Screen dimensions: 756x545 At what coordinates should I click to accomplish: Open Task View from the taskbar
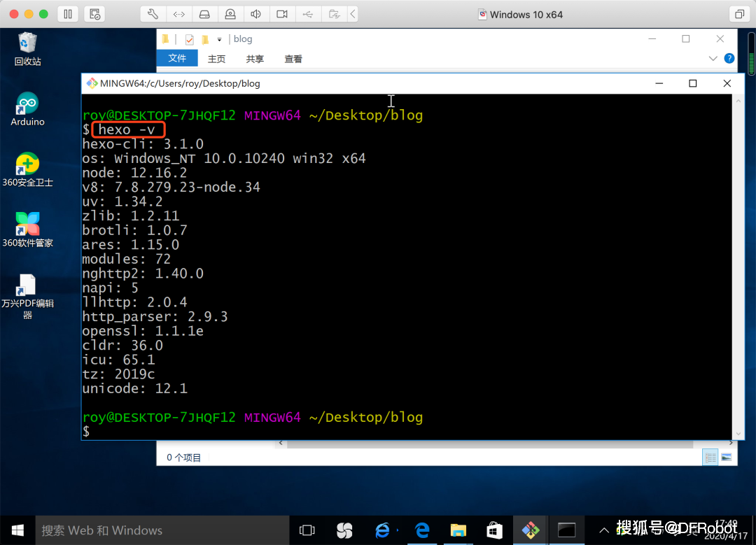(x=307, y=530)
